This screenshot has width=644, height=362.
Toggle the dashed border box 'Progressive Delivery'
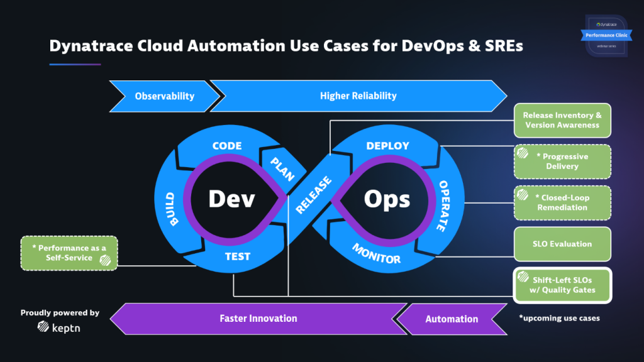point(562,162)
